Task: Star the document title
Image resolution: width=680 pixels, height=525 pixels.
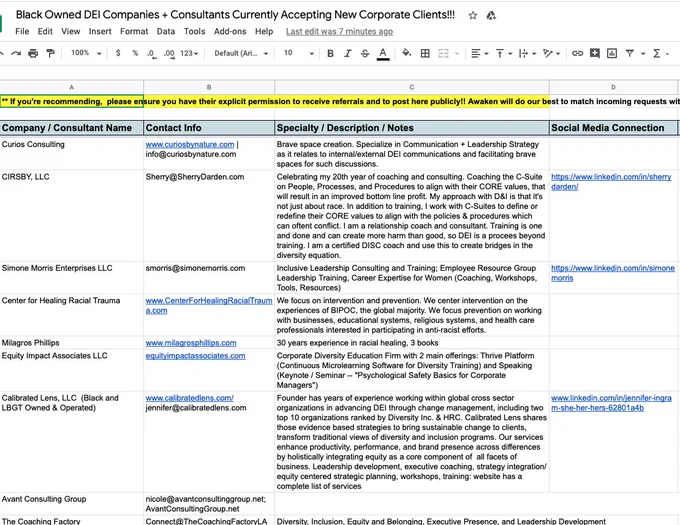Action: pos(473,16)
